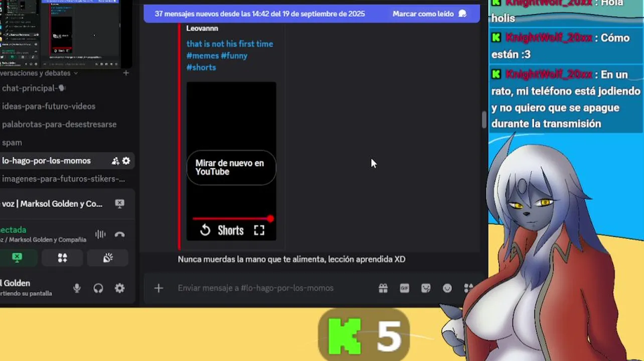
Task: Open user settings gear icon
Action: [x=119, y=288]
